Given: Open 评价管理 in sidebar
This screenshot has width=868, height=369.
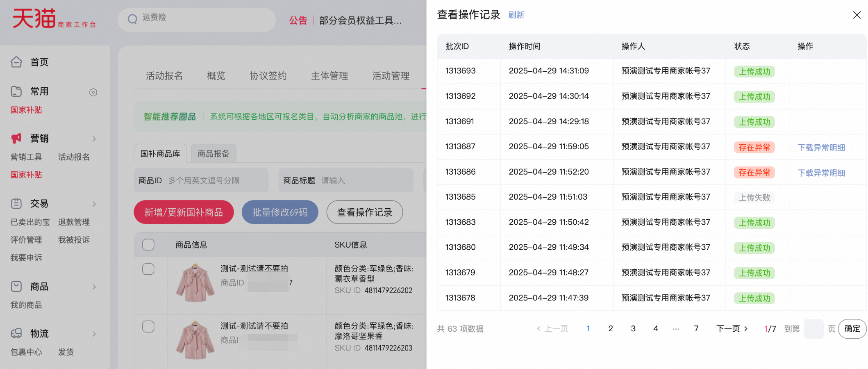Looking at the screenshot, I should click(26, 240).
